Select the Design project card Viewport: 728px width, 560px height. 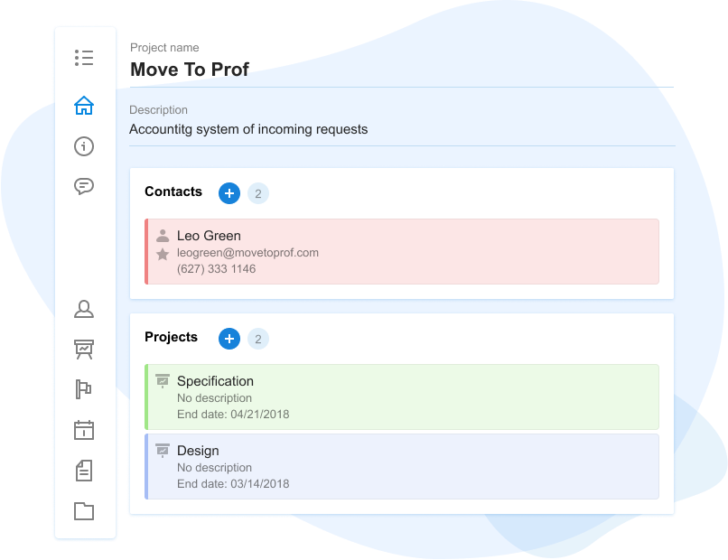tap(406, 467)
